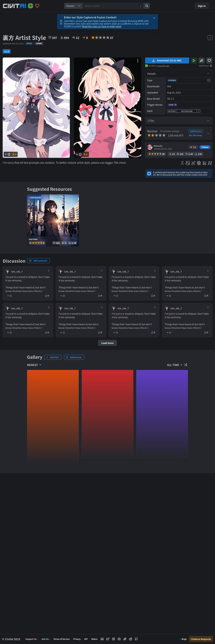Viewport: 215px width, 644px height.
Task: Like the model with the heart button
Action: [x=209, y=61]
